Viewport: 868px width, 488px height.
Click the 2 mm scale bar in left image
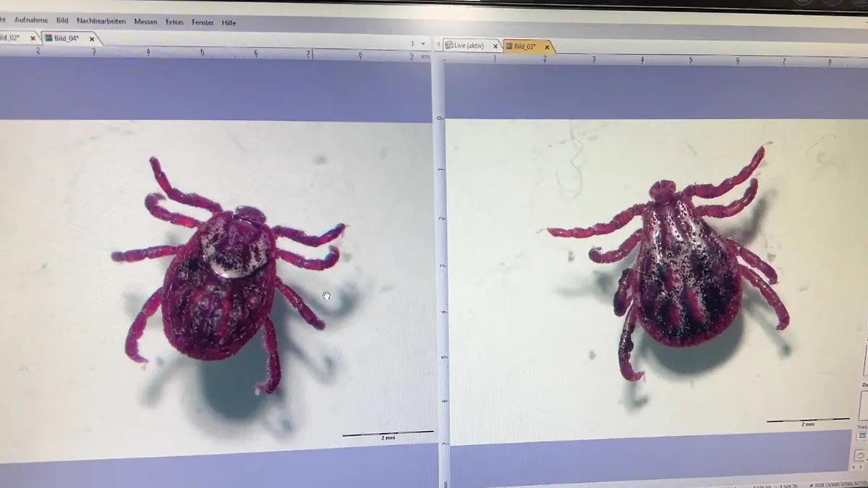click(388, 435)
